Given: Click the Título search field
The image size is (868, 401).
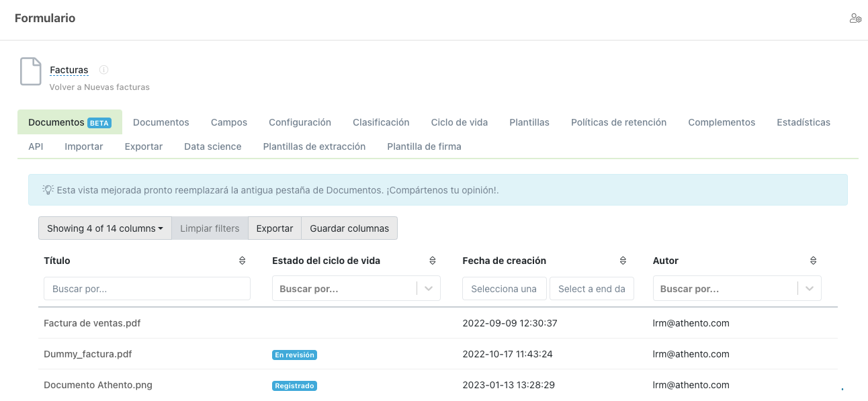Looking at the screenshot, I should pyautogui.click(x=146, y=287).
